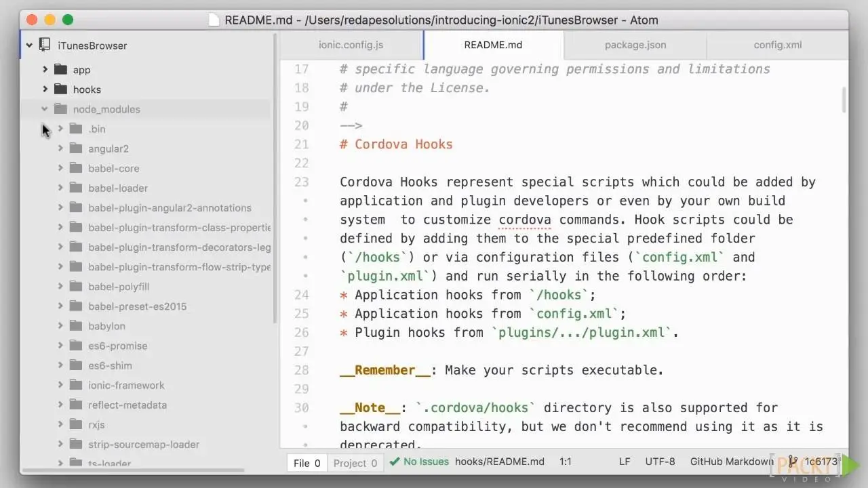
Task: Click the angular2 folder icon
Action: (76, 148)
